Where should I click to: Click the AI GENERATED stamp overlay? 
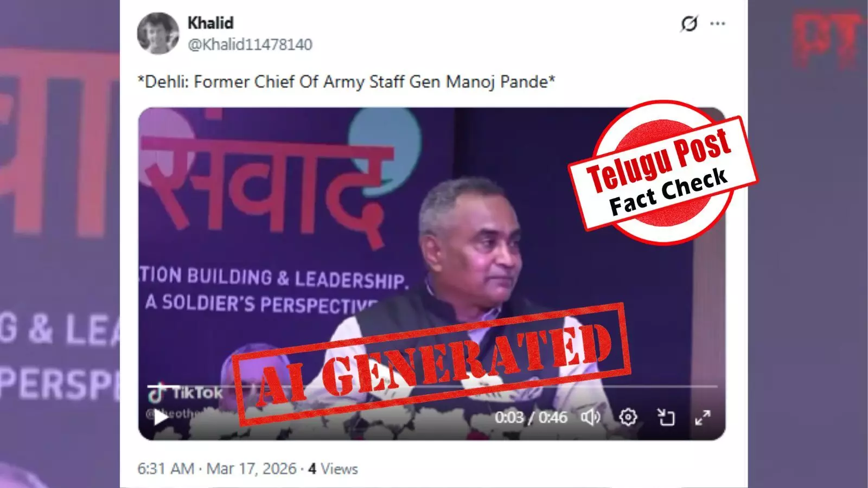(432, 364)
